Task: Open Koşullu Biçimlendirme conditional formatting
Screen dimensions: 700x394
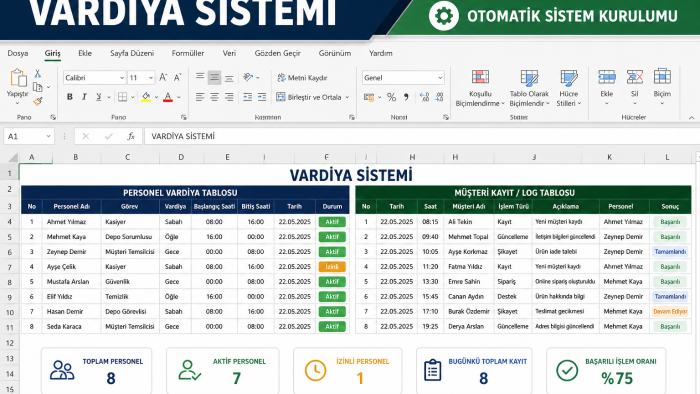Action: click(480, 88)
